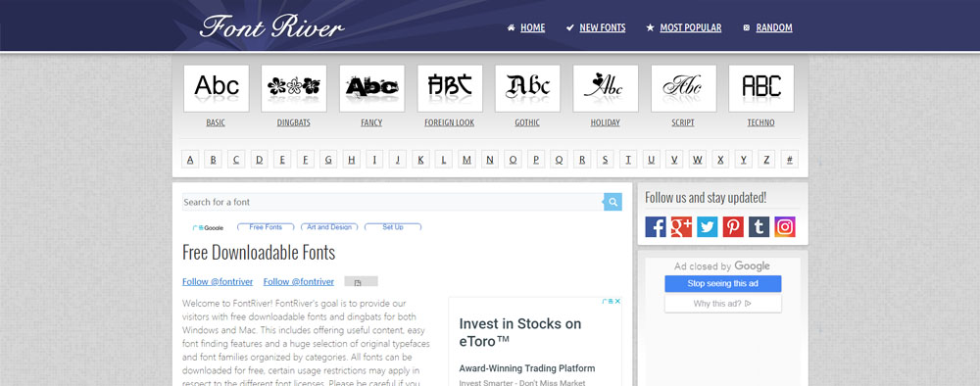Choose the Foreign Look font thumbnail
Screen dimensions: 980x386
coord(450,88)
